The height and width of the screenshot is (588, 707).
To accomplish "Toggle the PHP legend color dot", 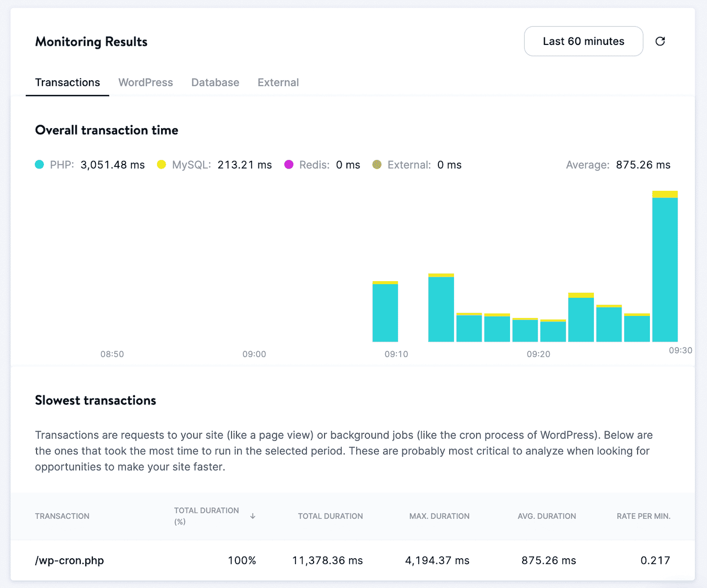I will click(39, 165).
